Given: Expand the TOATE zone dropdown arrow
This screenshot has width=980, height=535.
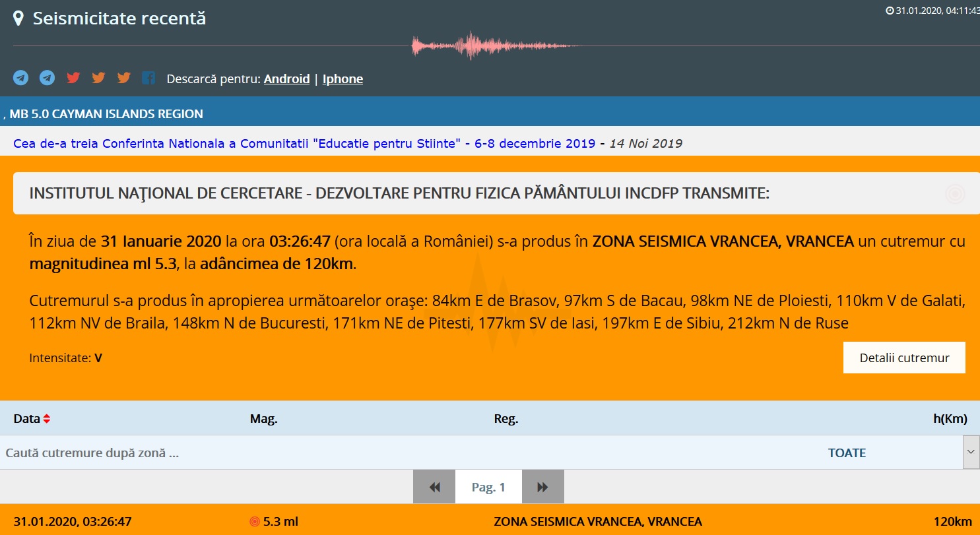Looking at the screenshot, I should pos(971,453).
